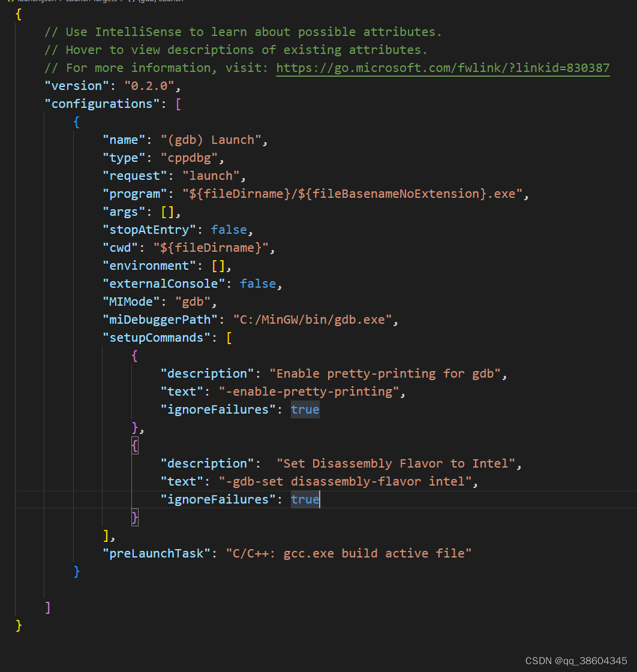The width and height of the screenshot is (637, 672).
Task: Open the go.microsoft.com fwlink URL
Action: point(443,68)
